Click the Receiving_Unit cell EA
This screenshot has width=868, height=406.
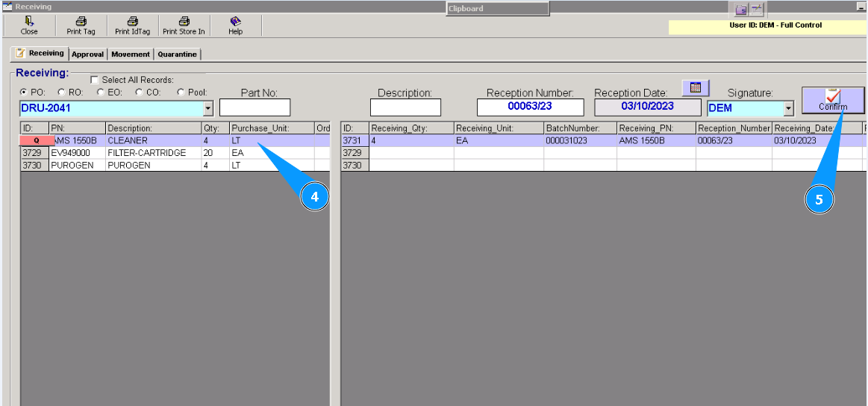coord(499,141)
